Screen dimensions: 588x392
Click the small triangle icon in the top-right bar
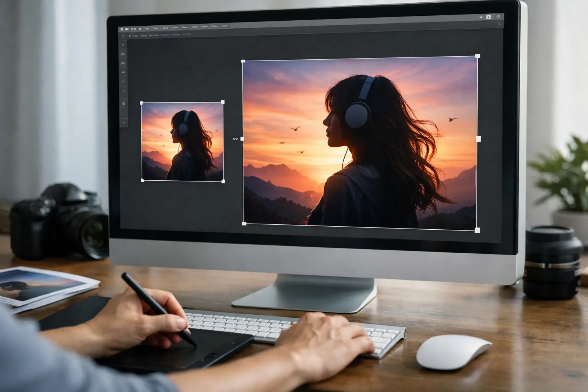481,17
